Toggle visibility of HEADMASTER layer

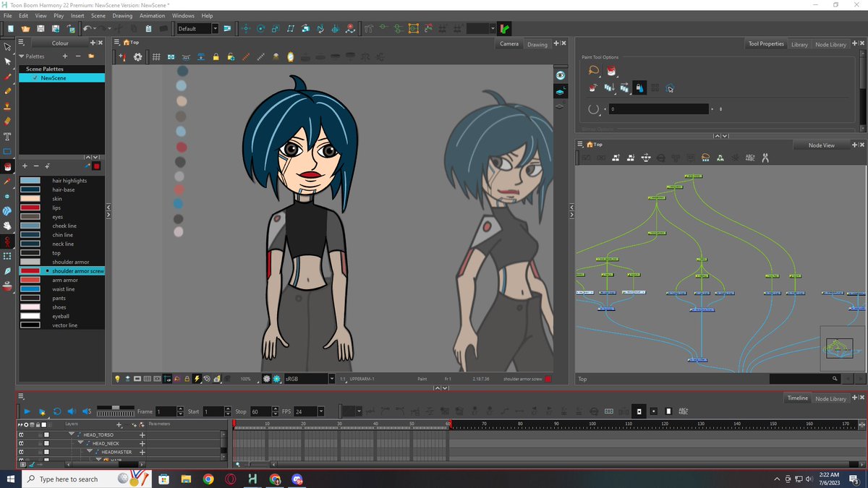(x=22, y=452)
